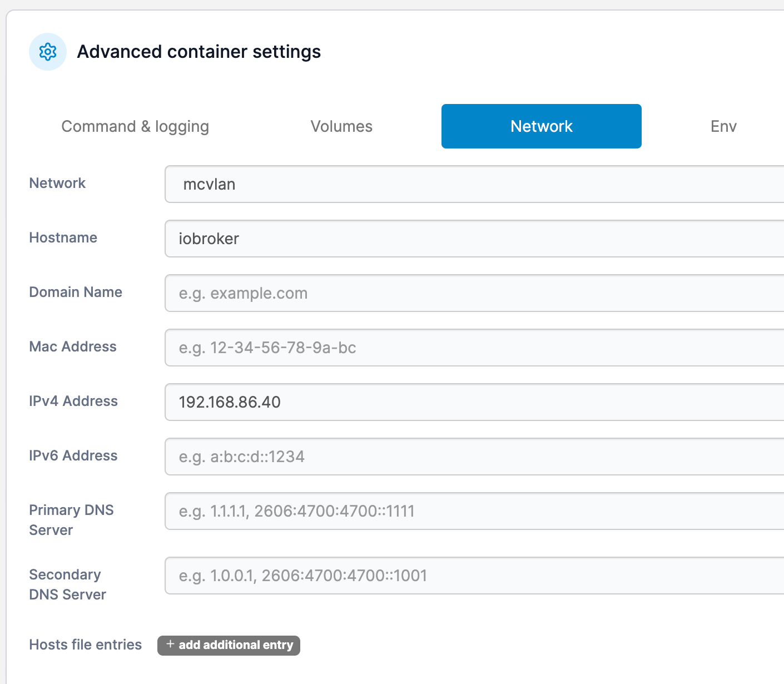
Task: Open the Volumes tab
Action: point(341,126)
